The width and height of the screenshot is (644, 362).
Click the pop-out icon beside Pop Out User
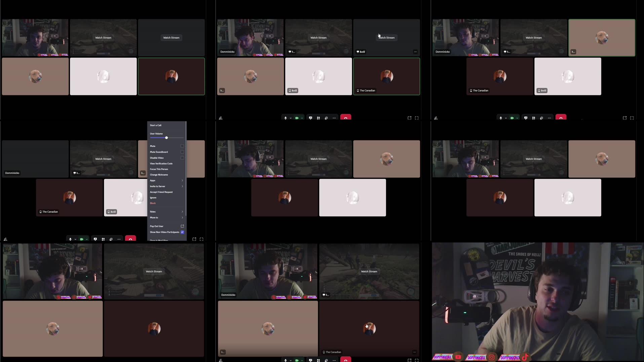[182, 226]
